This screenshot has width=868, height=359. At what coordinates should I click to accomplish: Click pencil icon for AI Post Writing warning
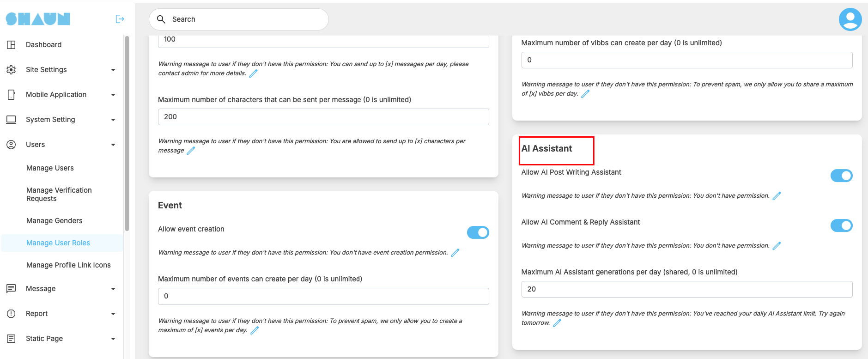777,196
